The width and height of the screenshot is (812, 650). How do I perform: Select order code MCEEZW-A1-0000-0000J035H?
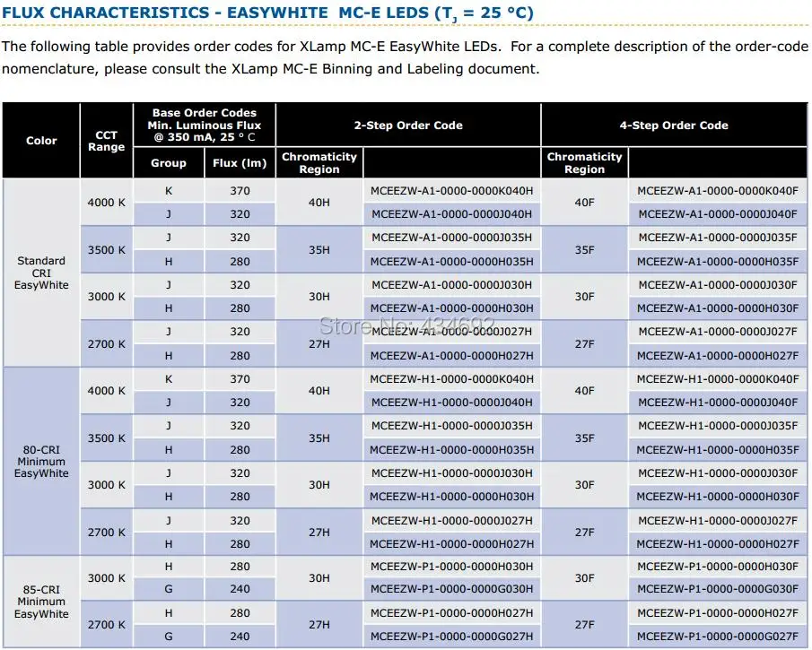[x=451, y=238]
